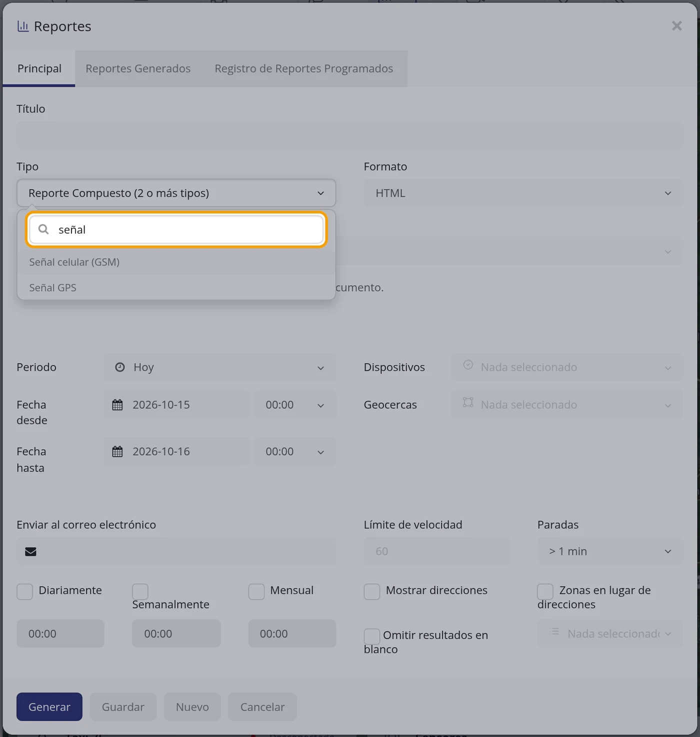The height and width of the screenshot is (737, 700).
Task: Open the Paradas > 1 min dropdown
Action: coord(610,551)
